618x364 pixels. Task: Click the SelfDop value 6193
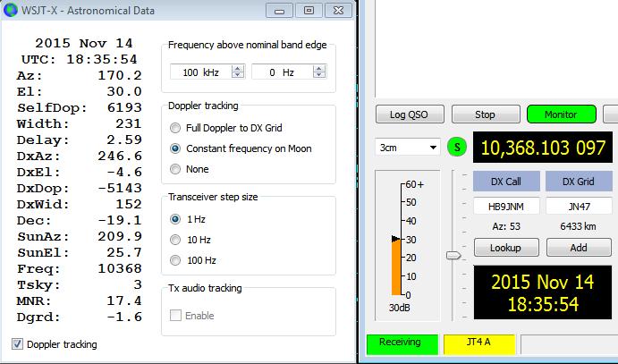pyautogui.click(x=124, y=107)
